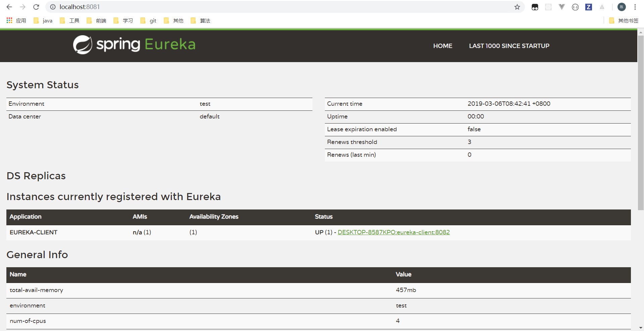Image resolution: width=644 pixels, height=331 pixels.
Task: Click the Data center label
Action: [x=25, y=116]
